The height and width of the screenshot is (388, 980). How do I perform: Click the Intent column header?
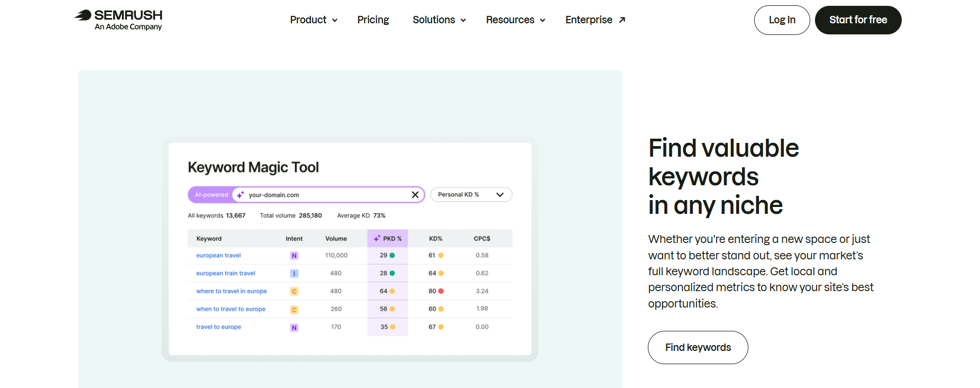294,239
